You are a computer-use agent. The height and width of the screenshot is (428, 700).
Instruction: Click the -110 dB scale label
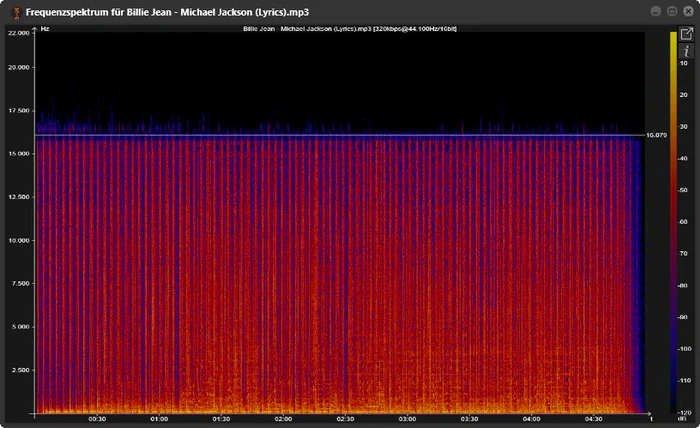click(x=684, y=381)
